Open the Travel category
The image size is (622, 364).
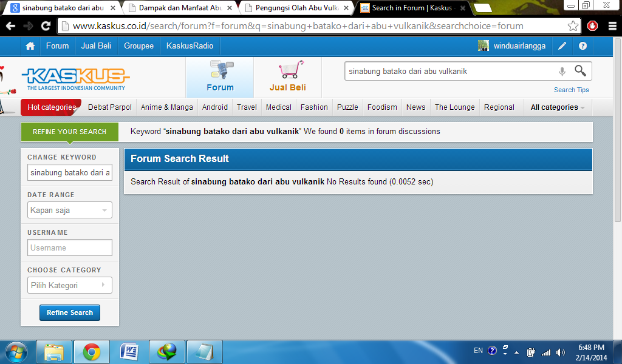pyautogui.click(x=247, y=107)
